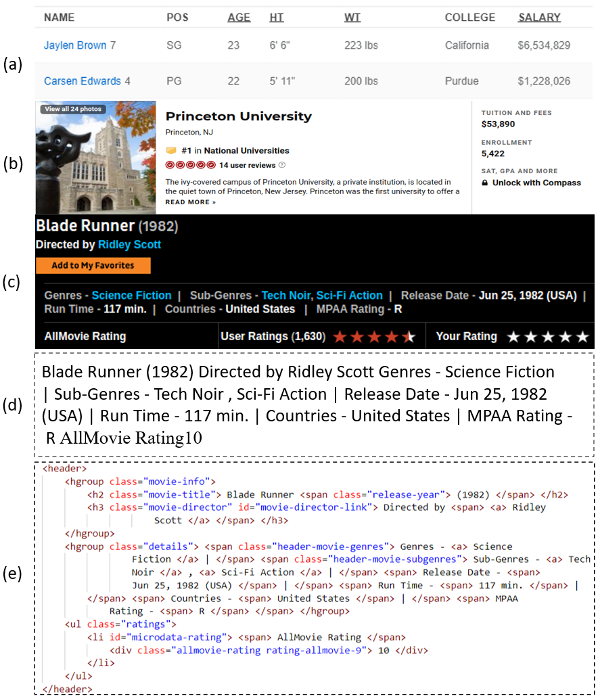
Task: Sort roster by the AGE column header
Action: coord(239,18)
